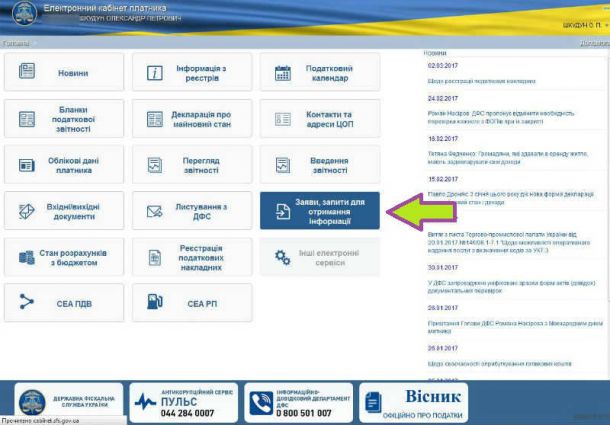Open Реєстрація податкових накладних tile

click(192, 257)
